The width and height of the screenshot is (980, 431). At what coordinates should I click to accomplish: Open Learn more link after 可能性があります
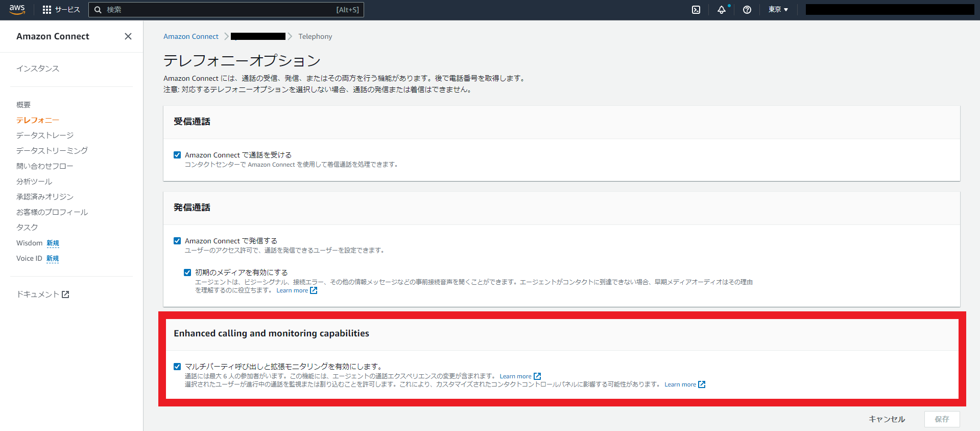(x=685, y=384)
